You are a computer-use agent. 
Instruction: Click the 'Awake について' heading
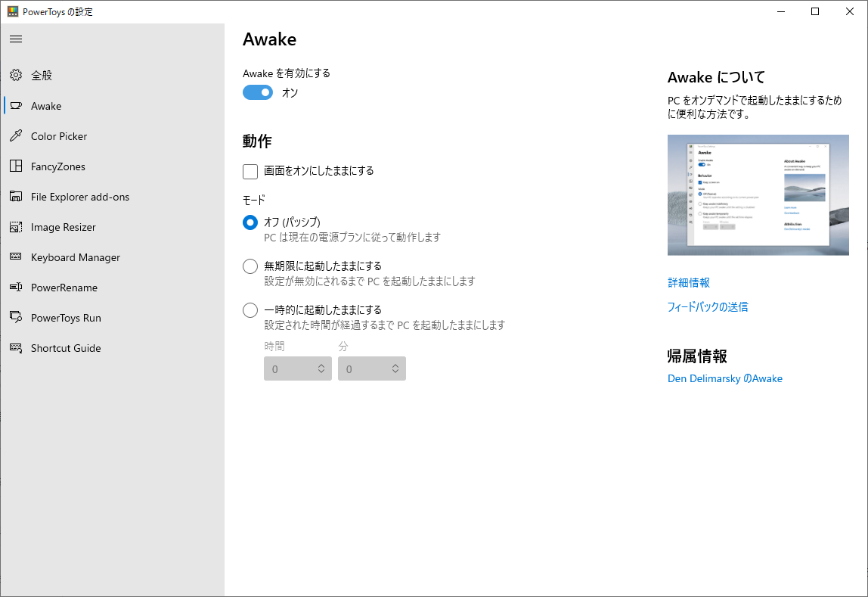tap(716, 77)
